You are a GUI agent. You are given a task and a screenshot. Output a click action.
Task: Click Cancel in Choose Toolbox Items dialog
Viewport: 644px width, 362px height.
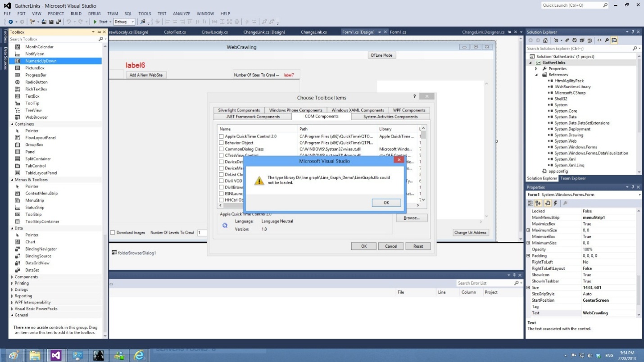click(391, 246)
